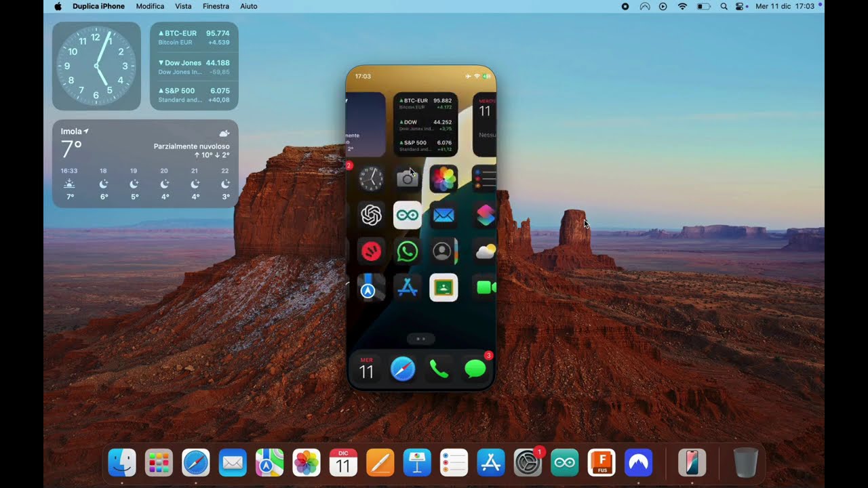
Task: Click the date and time in menu bar
Action: pos(785,6)
